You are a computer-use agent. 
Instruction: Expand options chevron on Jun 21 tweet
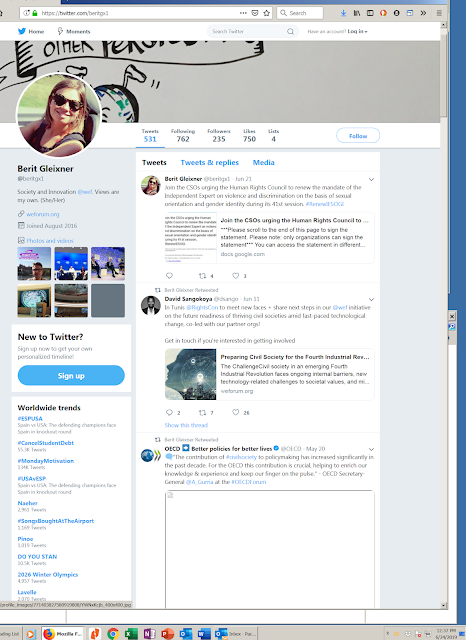tap(371, 179)
